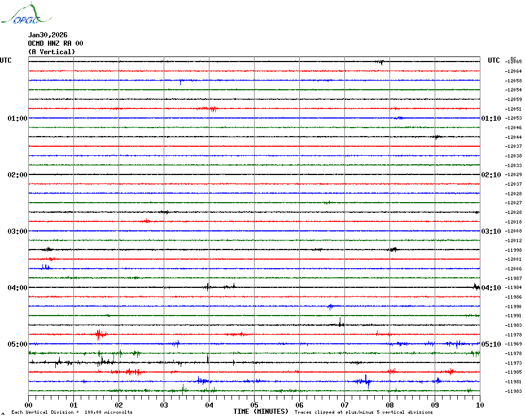The image size is (525, 420).
Task: Click the vertical division microvolts scale note
Action: pos(72,412)
